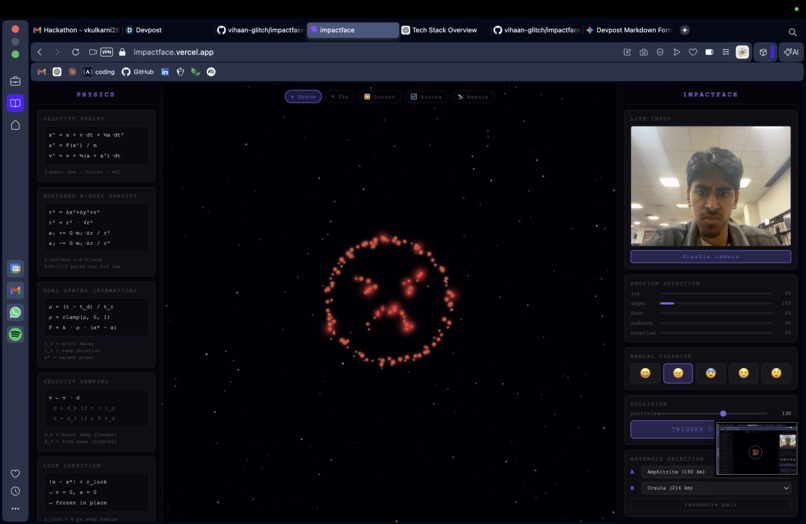Open a new tab with plus button
The width and height of the screenshot is (806, 524).
(685, 30)
